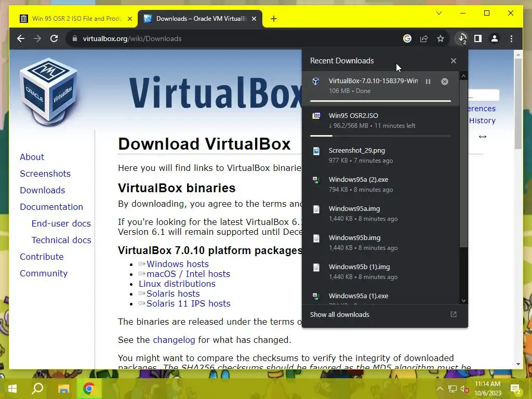Open the Documentation sidebar link
This screenshot has width=532, height=399.
coord(51,207)
